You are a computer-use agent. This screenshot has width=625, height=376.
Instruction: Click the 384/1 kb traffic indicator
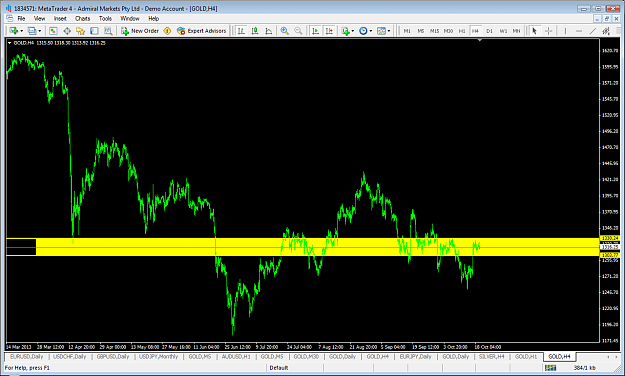[x=585, y=368]
